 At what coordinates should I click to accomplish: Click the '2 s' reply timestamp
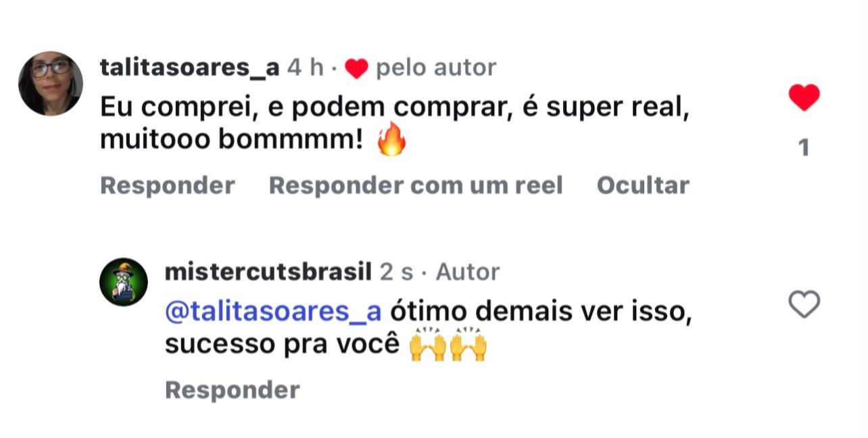(396, 272)
